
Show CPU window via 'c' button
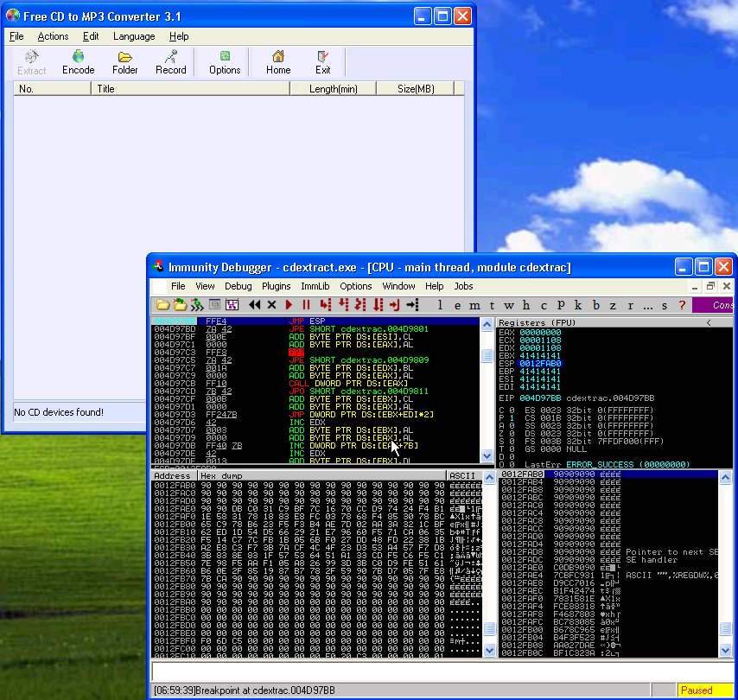pos(544,306)
